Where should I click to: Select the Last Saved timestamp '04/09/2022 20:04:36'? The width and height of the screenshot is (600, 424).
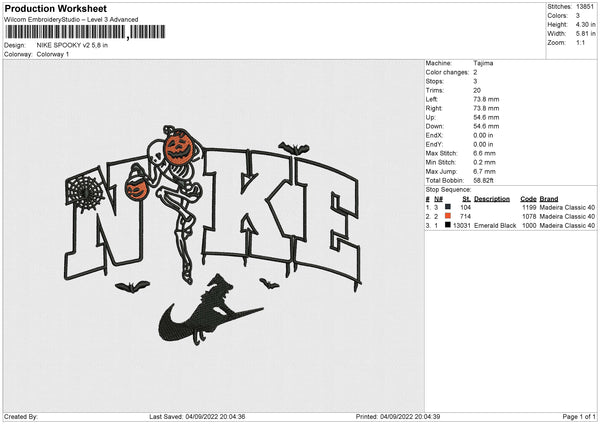pyautogui.click(x=215, y=416)
